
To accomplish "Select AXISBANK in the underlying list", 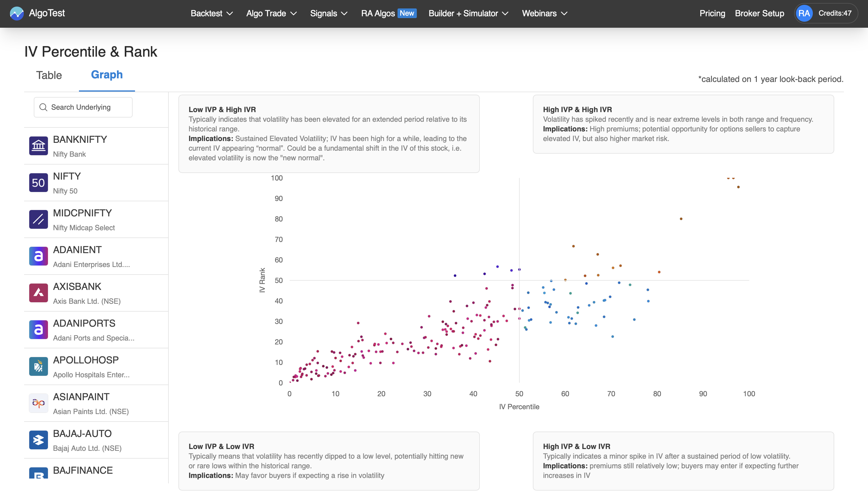I will [x=96, y=293].
